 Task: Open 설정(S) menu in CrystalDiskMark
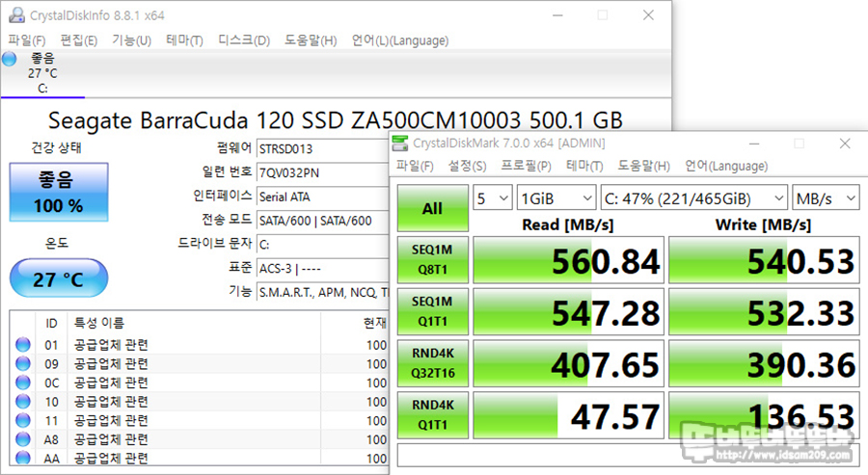coord(467,166)
